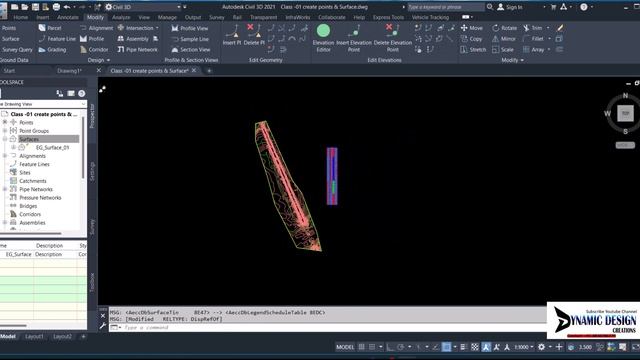
Task: Toggle polar tracking in status bar
Action: coord(400,347)
